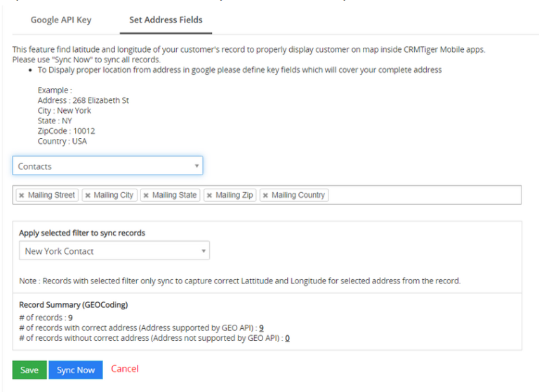Open the records with correct address count 9
The width and height of the screenshot is (539, 392).
click(x=261, y=328)
